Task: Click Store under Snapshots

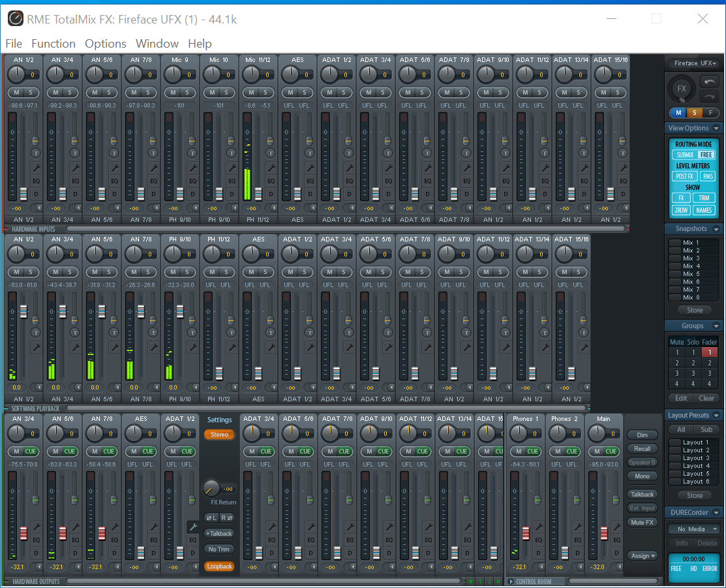Action: 695,310
